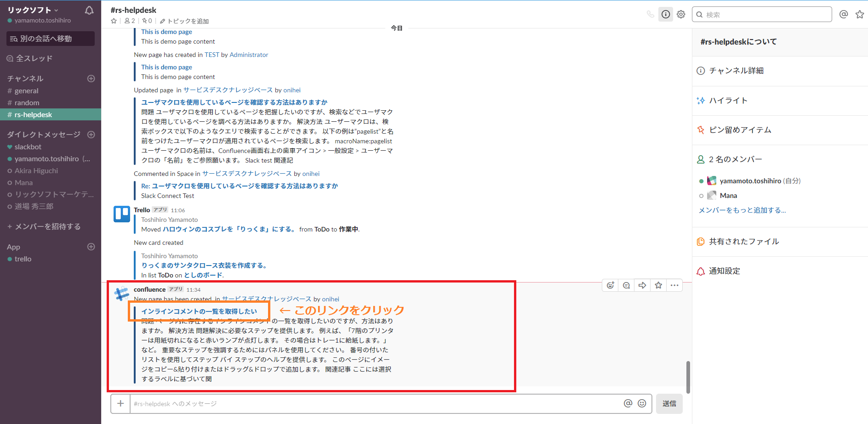Viewport: 868px width, 424px height.
Task: Expand ピン留めアイテム section
Action: pos(780,130)
